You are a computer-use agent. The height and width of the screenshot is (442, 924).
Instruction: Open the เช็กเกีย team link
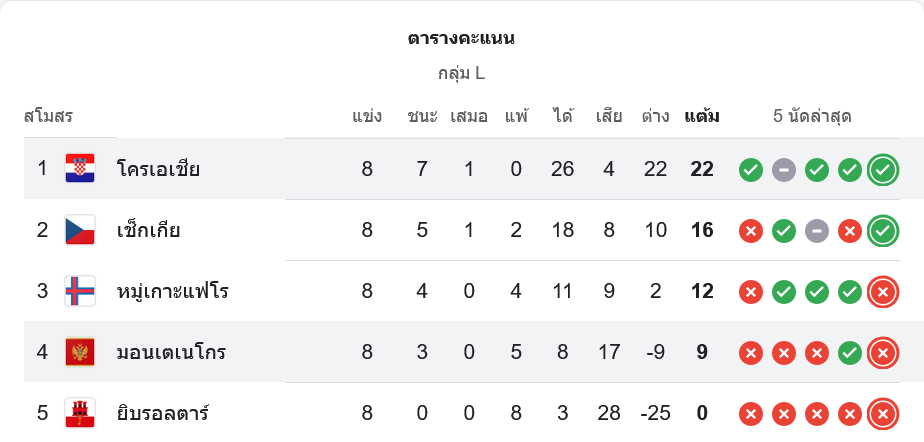click(148, 230)
